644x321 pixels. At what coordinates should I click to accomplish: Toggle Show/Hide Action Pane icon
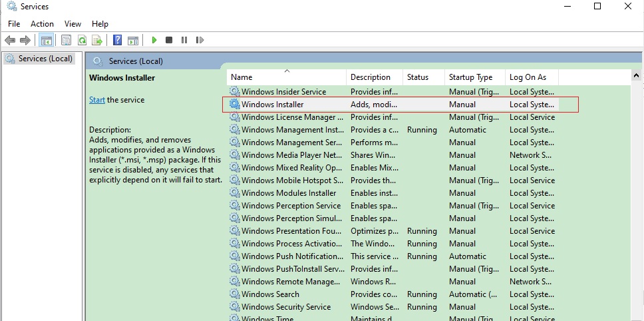pyautogui.click(x=133, y=40)
